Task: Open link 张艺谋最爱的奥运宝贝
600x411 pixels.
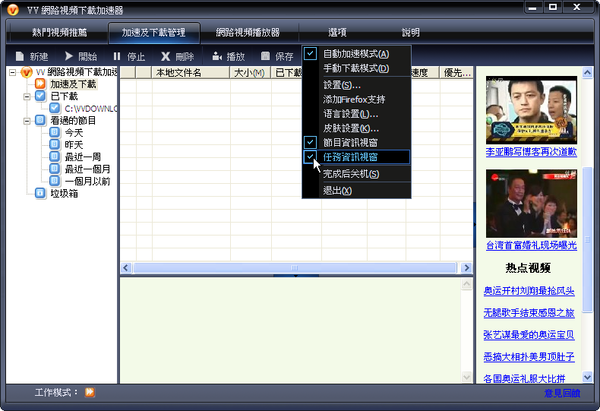Action: coord(529,335)
